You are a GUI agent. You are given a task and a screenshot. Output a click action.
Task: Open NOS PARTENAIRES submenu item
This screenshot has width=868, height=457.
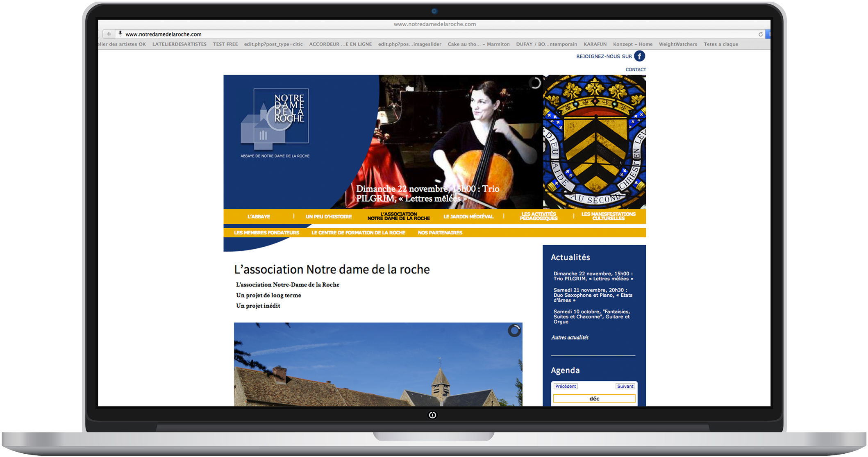pyautogui.click(x=440, y=233)
